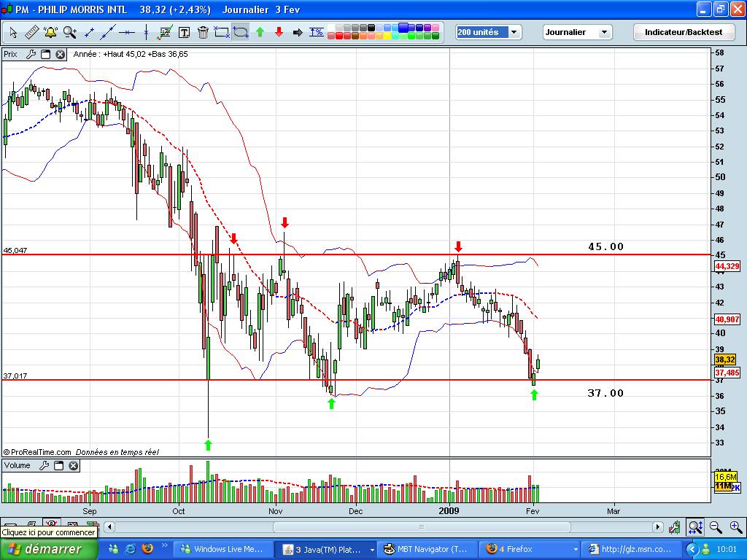Open the chart indicator drawing tool icon
Screen dimensions: 747x560
pyautogui.click(x=165, y=32)
